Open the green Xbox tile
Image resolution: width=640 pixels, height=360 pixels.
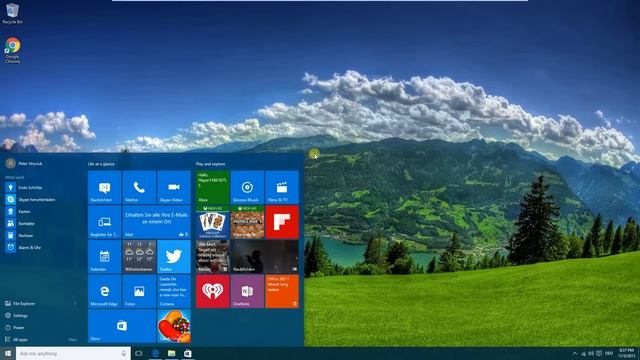(x=212, y=187)
